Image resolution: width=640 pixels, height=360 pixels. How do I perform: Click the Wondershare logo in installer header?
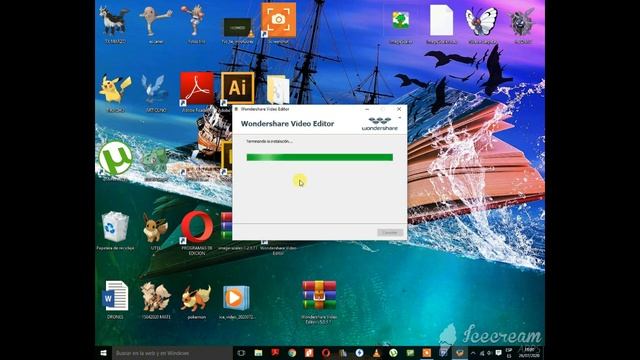click(x=380, y=124)
